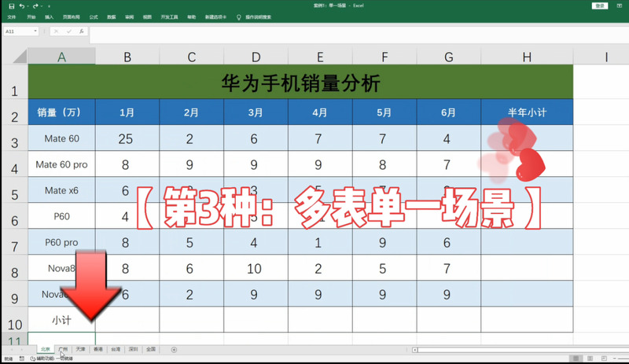
Task: Click the lightbulb 操作说明搜索 search box
Action: point(254,17)
